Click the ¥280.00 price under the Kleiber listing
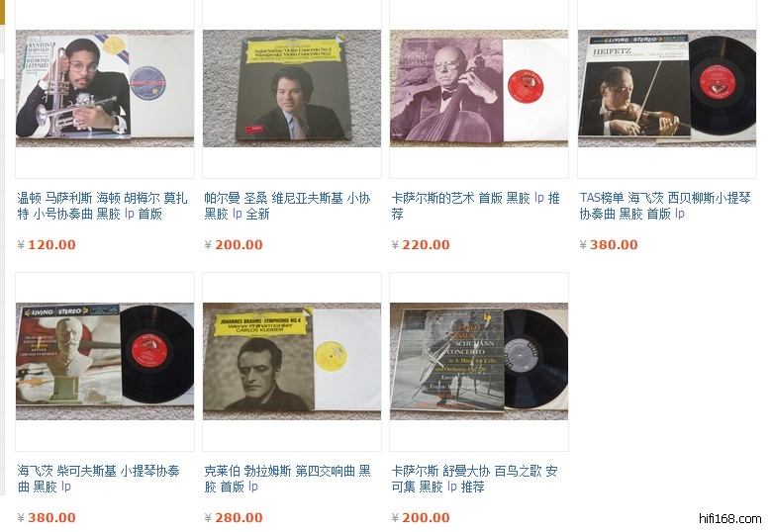 (x=234, y=518)
